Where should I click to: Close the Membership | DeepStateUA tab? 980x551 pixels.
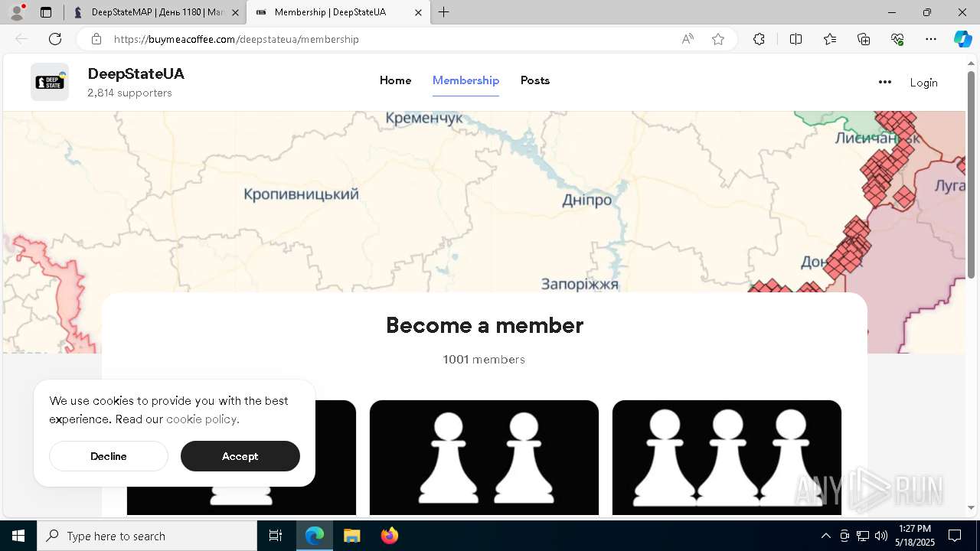[x=418, y=13]
